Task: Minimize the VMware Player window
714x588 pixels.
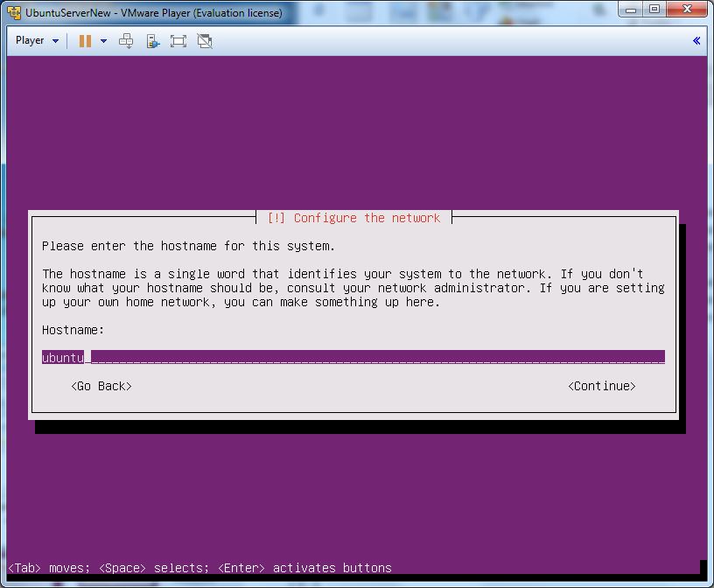Action: pos(632,10)
